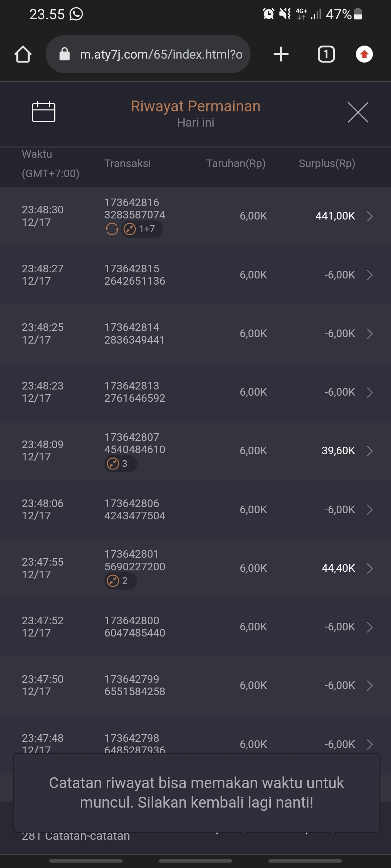Tap the free spin icon on 441,00K row
Viewport: 391px width, 868px height.
click(x=112, y=229)
